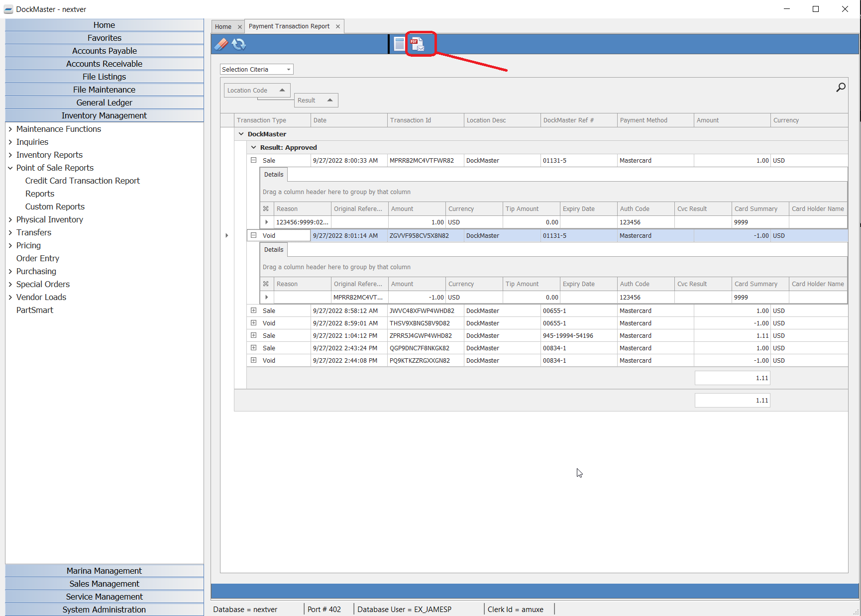
Task: Expand Inquiries tree node
Action: point(10,142)
